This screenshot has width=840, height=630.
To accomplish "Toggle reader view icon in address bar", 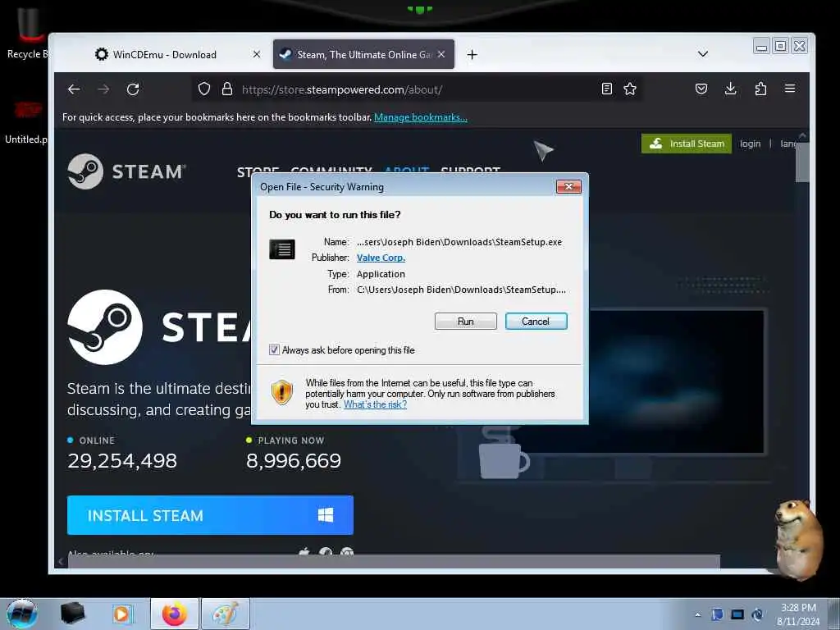I will 606,89.
